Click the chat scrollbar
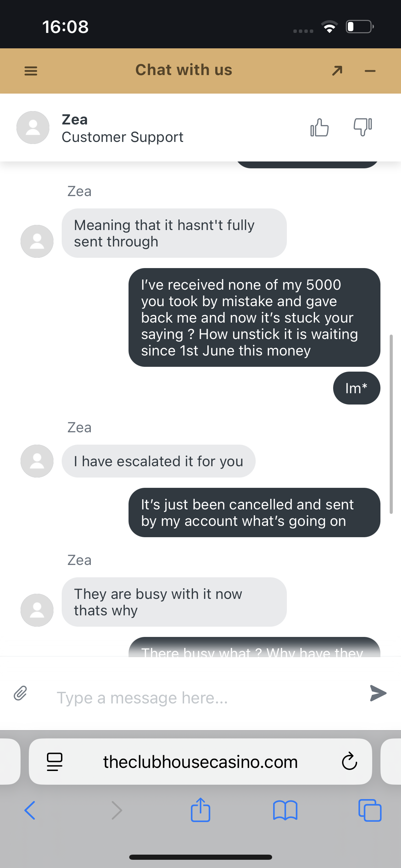The height and width of the screenshot is (868, 401). [391, 424]
